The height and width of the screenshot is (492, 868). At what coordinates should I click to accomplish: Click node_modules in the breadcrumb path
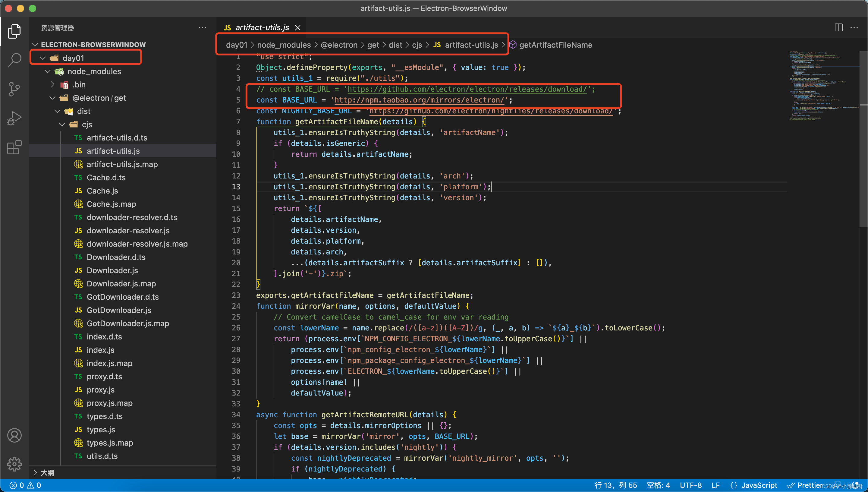[x=284, y=45]
